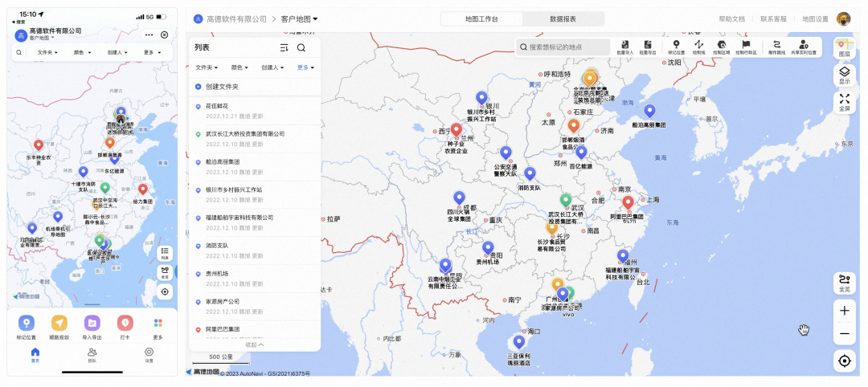Select the 绘制行政区 flag tool
The height and width of the screenshot is (387, 868).
747,47
